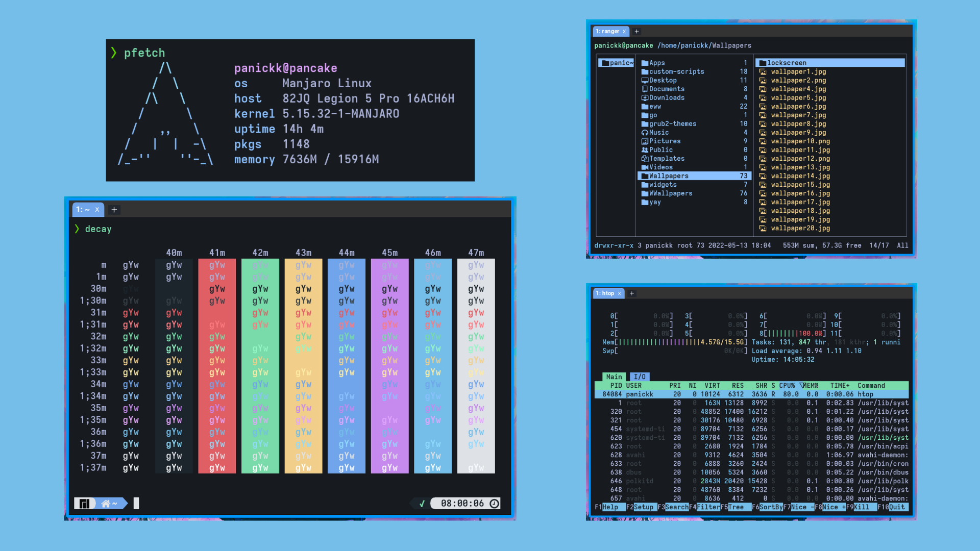The image size is (980, 551).
Task: Open the lockscreen folder in ranger
Action: click(x=786, y=63)
